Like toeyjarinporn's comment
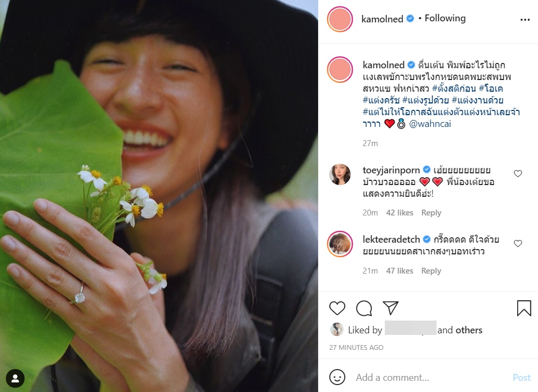The image size is (538, 392). pyautogui.click(x=518, y=174)
